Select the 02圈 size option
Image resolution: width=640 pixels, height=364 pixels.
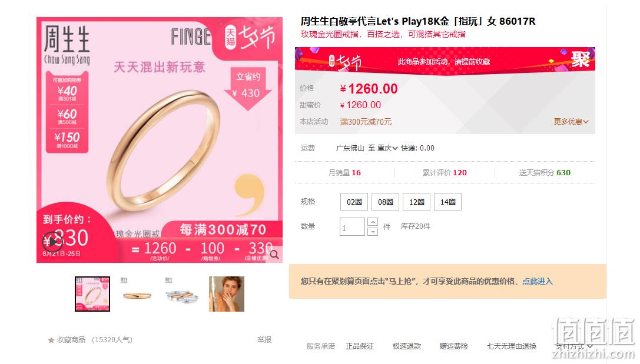point(354,202)
